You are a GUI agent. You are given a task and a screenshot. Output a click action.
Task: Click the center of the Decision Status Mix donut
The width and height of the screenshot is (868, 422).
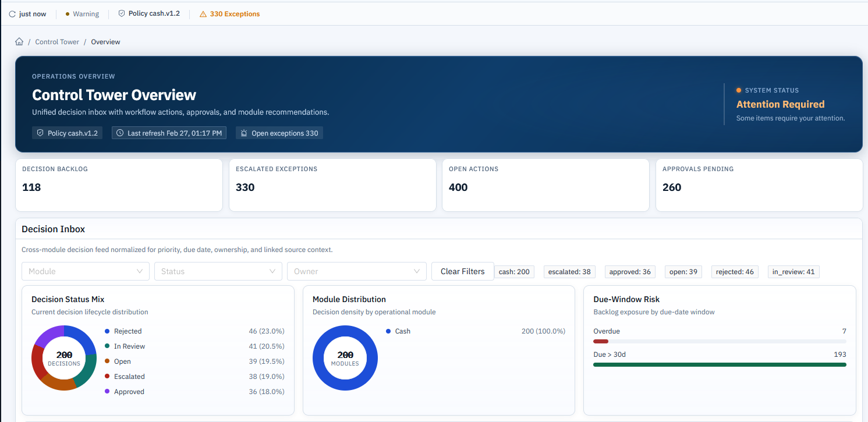64,358
